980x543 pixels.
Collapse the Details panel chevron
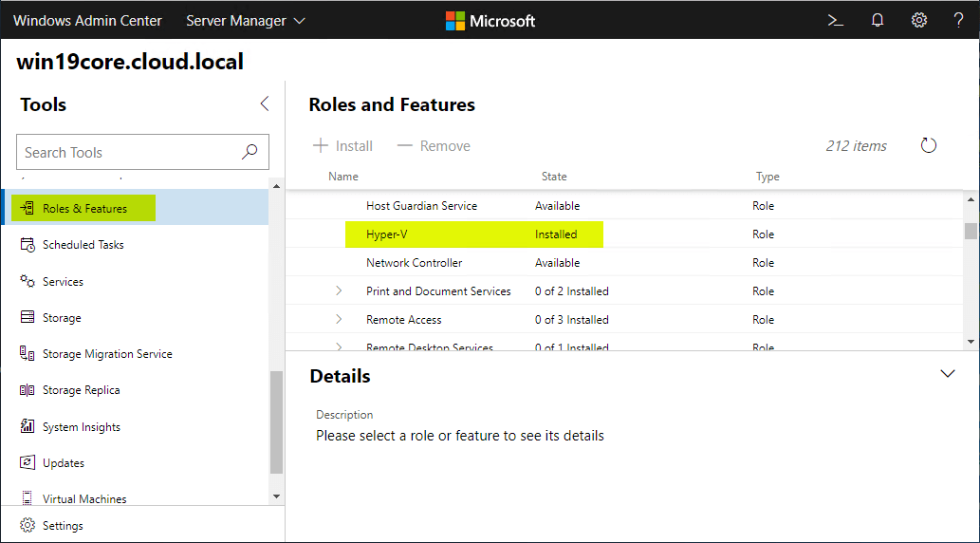point(948,373)
